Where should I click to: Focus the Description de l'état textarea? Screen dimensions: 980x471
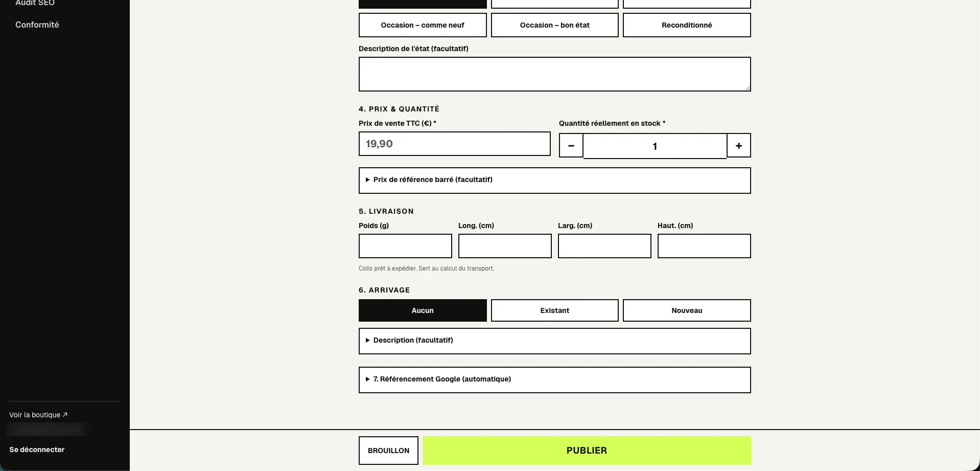[x=555, y=74]
